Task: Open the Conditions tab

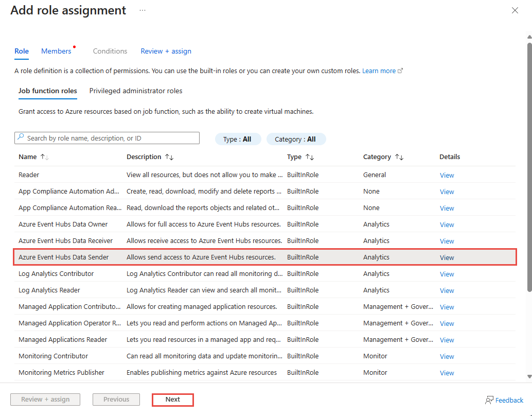Action: tap(110, 51)
